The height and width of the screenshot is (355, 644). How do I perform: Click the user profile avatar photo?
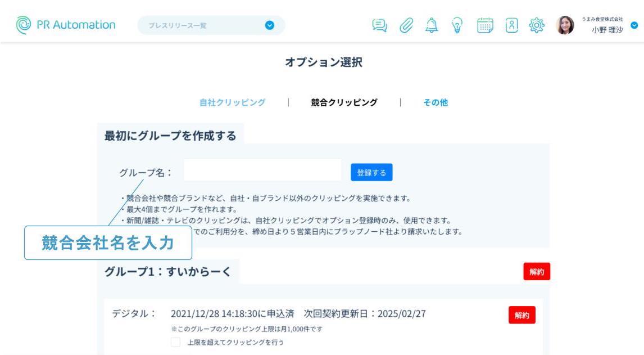pos(565,25)
